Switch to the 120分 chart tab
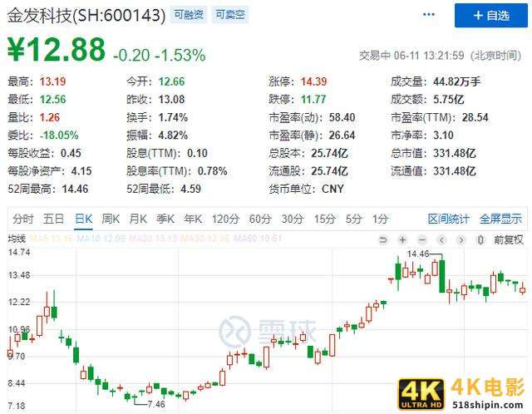 click(225, 219)
